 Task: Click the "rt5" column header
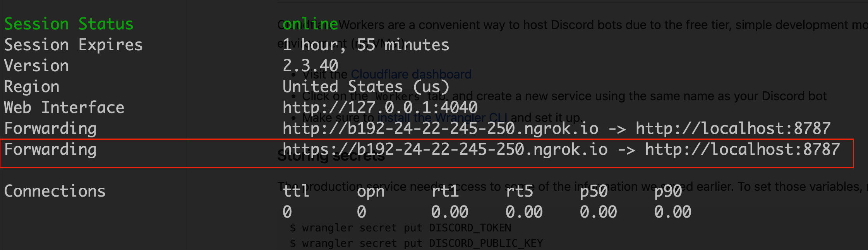pyautogui.click(x=520, y=191)
